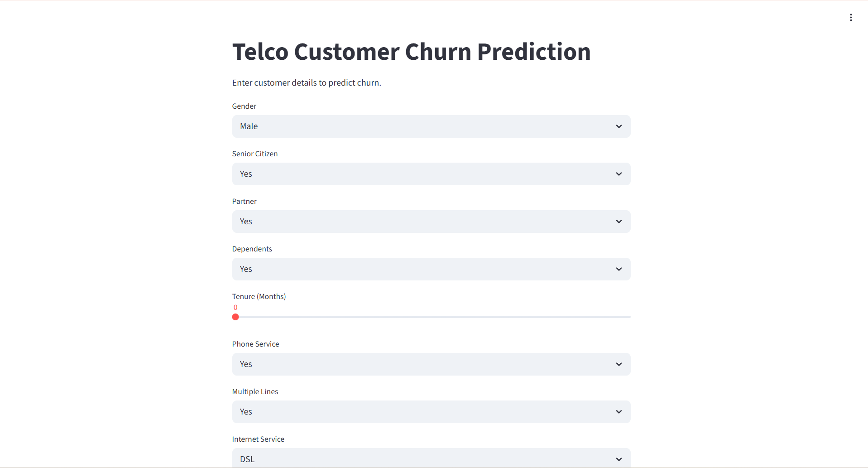Click the Internet Service dropdown chevron icon
868x468 pixels.
[x=619, y=459]
